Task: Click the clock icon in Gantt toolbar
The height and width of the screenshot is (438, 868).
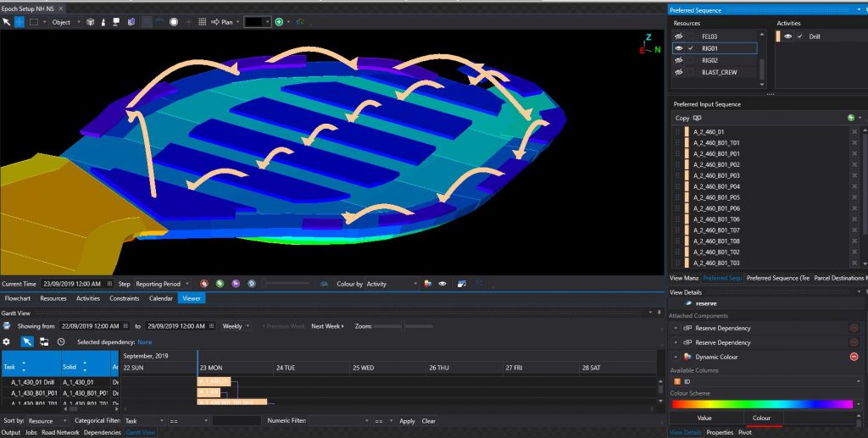Action: (x=61, y=341)
